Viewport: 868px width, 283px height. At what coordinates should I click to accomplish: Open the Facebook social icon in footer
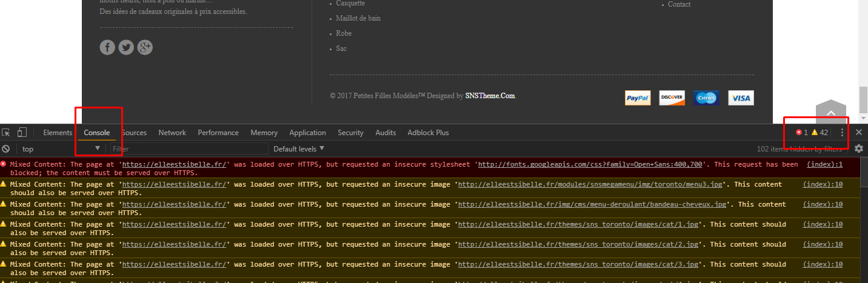[107, 47]
